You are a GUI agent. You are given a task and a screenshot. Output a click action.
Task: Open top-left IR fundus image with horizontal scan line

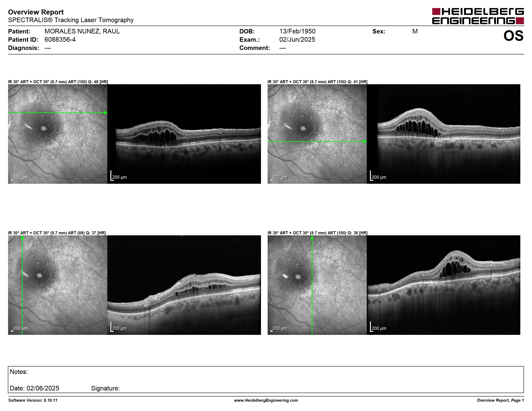click(57, 134)
